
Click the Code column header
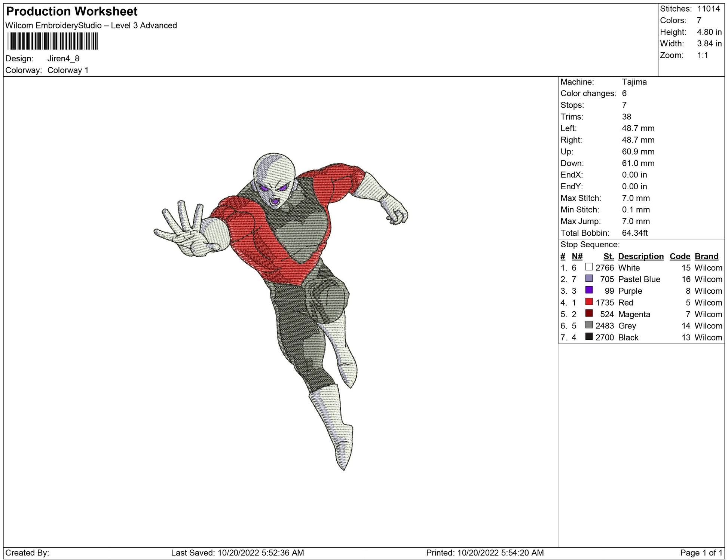coord(679,256)
